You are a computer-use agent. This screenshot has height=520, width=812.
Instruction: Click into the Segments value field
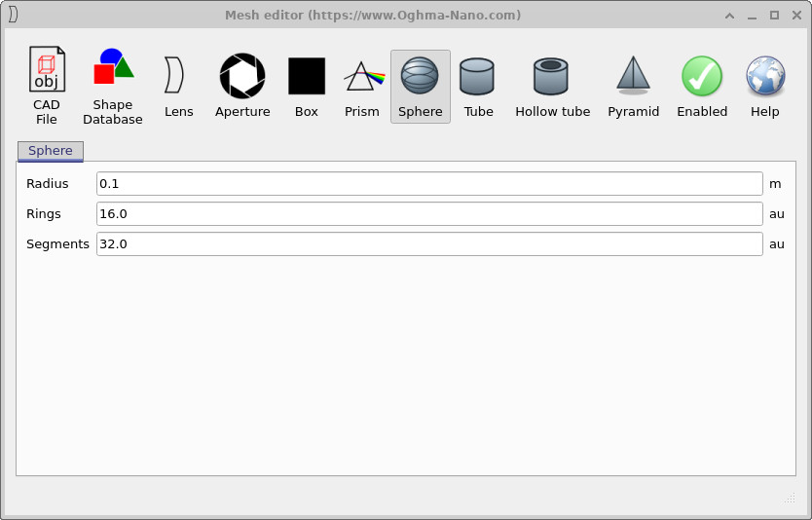(428, 244)
